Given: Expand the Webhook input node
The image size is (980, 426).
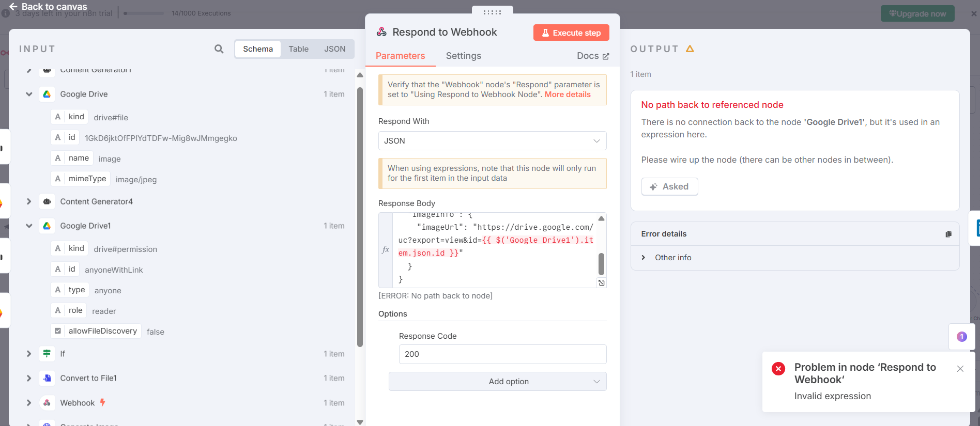Looking at the screenshot, I should (29, 403).
